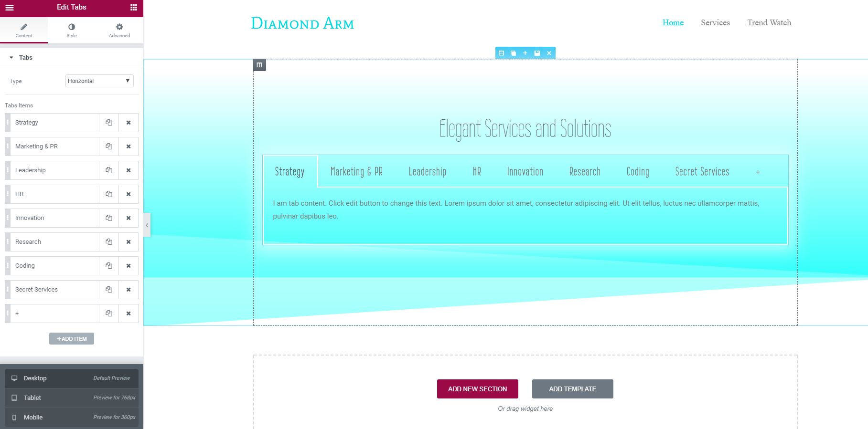Open the Type dropdown set to Horizontal
Image resolution: width=868 pixels, height=429 pixels.
tap(99, 81)
